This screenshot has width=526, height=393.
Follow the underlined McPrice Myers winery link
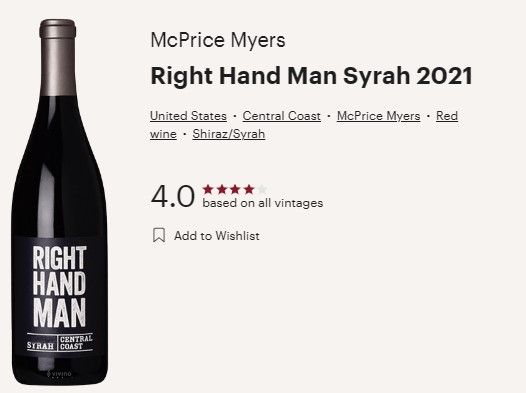378,116
